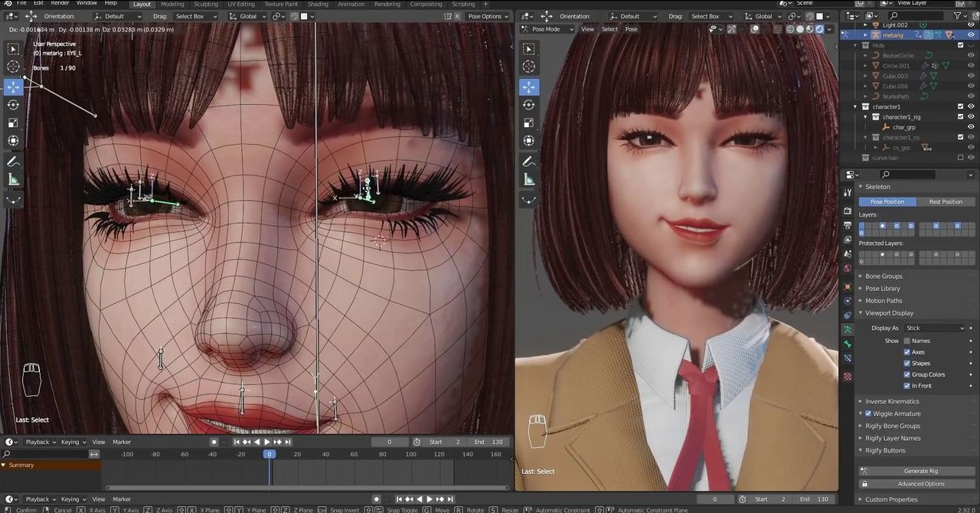Click the frame 0 playhead marker

pos(269,454)
